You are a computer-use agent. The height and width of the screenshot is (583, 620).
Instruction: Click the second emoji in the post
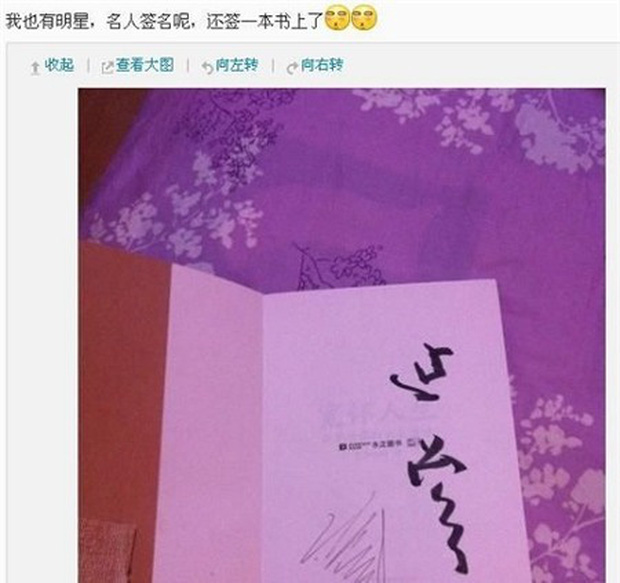point(364,20)
